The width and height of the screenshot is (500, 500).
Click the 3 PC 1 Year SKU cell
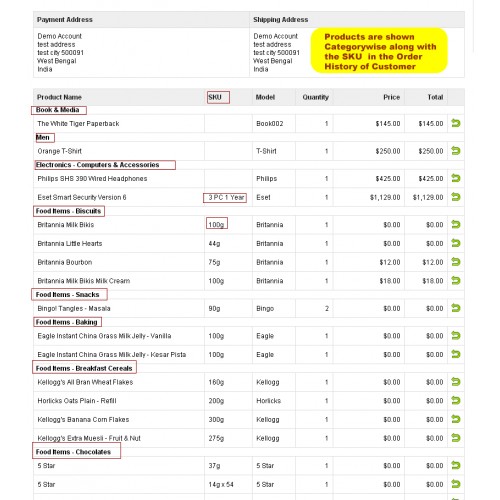pyautogui.click(x=226, y=197)
